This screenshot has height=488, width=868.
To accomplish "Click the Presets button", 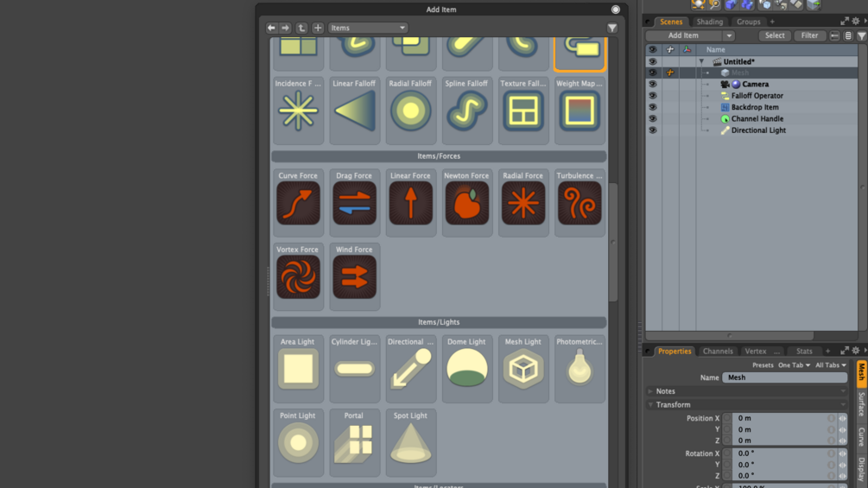I will click(763, 365).
